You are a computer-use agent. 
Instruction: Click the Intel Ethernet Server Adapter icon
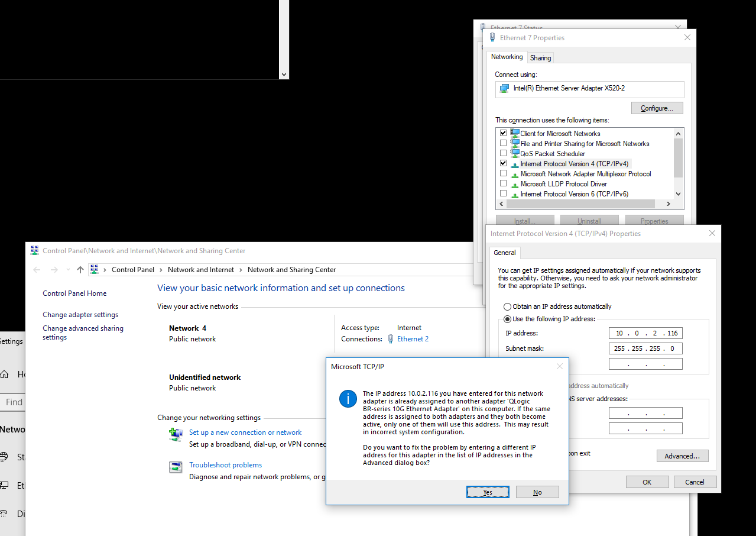[505, 88]
